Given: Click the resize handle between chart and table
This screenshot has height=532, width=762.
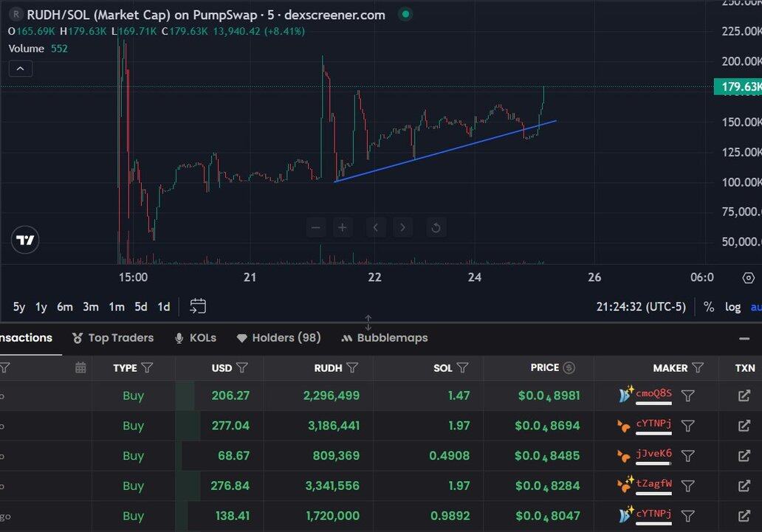Looking at the screenshot, I should (x=368, y=322).
